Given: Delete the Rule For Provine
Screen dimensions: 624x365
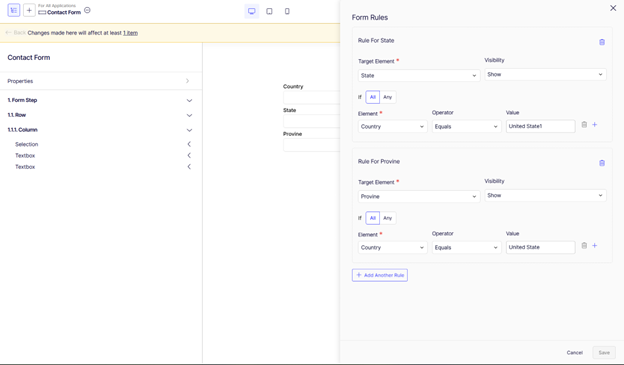Looking at the screenshot, I should 602,163.
